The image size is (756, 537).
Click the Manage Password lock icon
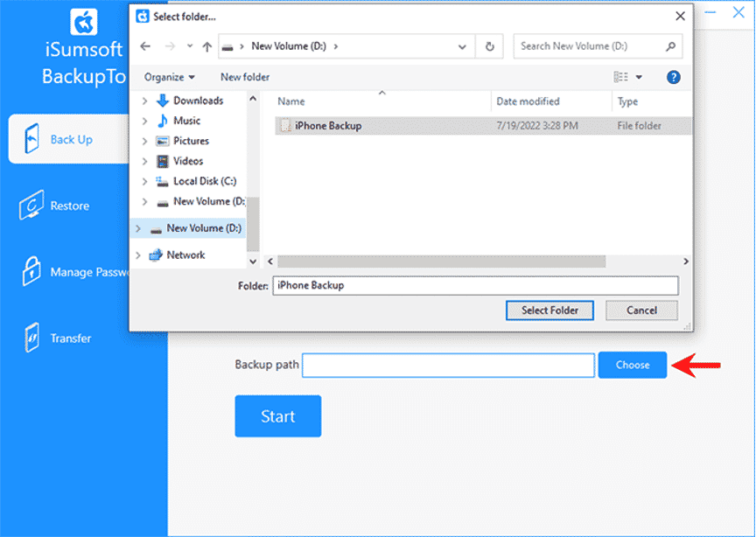click(x=31, y=271)
